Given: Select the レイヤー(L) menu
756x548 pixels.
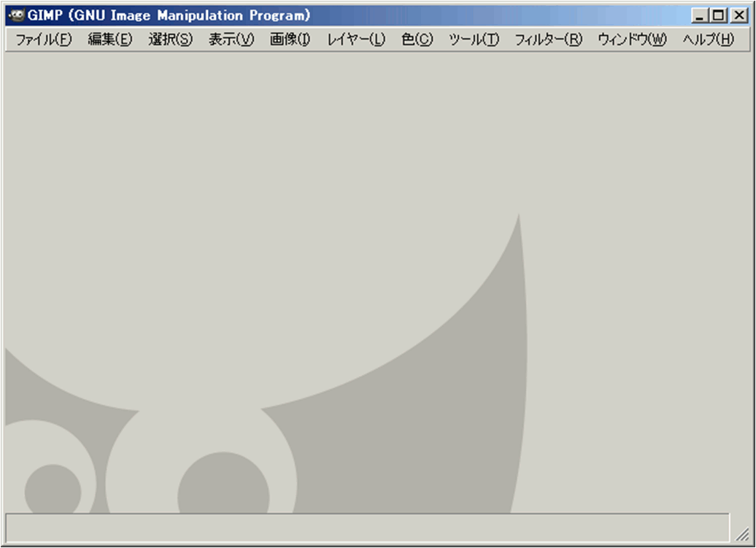Looking at the screenshot, I should tap(356, 40).
